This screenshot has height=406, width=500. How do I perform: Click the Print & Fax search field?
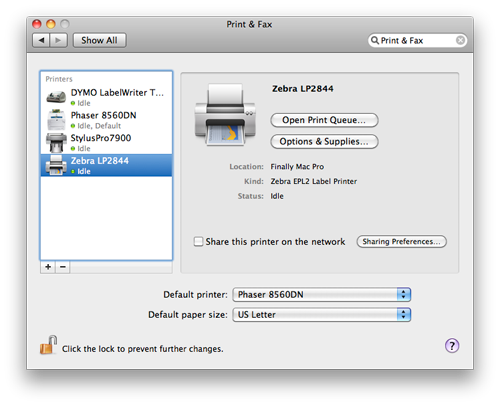pyautogui.click(x=417, y=40)
